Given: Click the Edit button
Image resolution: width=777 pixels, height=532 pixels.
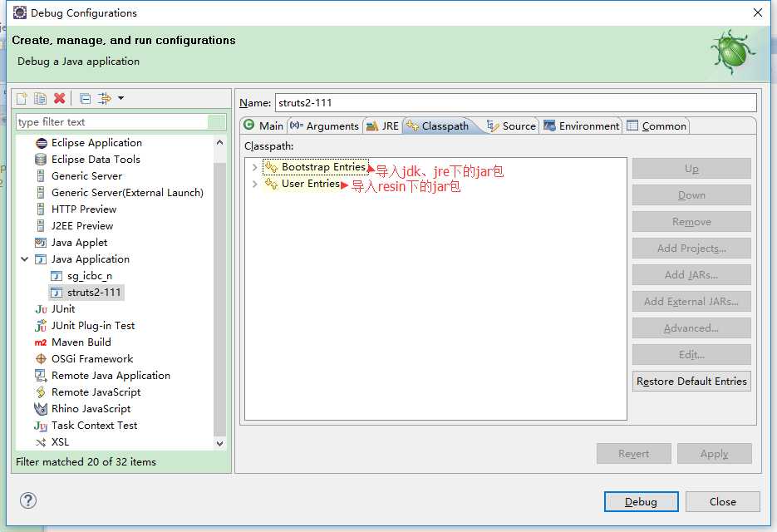Looking at the screenshot, I should pyautogui.click(x=691, y=354).
